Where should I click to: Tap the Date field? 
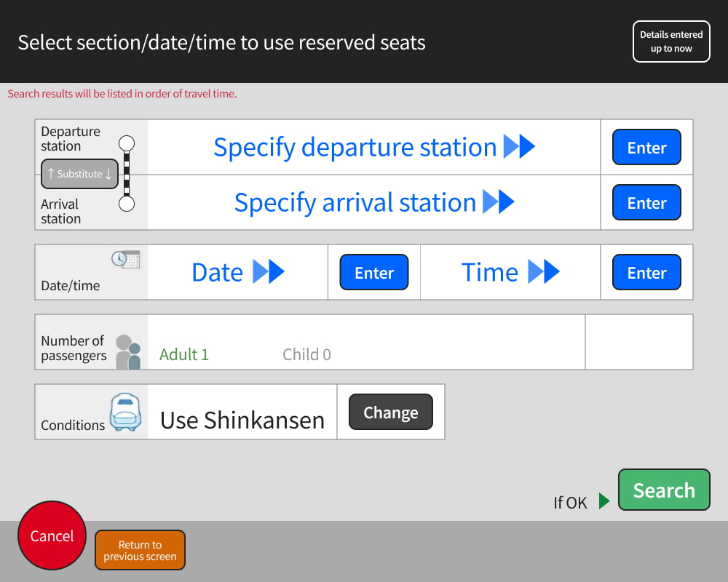[238, 272]
